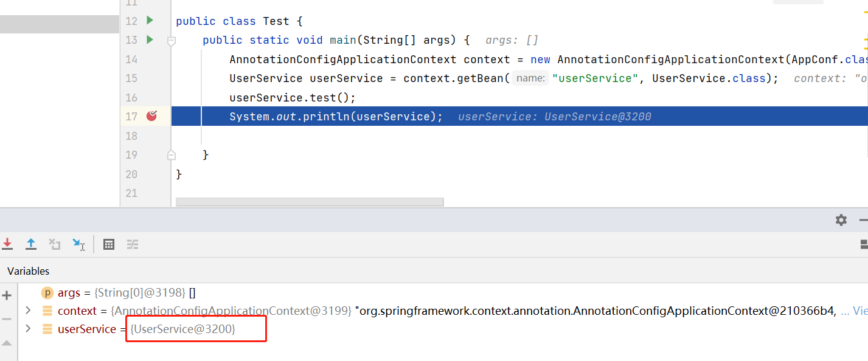Screen dimensions: 868x361
Task: Click the Run to Cursor icon
Action: tap(78, 244)
